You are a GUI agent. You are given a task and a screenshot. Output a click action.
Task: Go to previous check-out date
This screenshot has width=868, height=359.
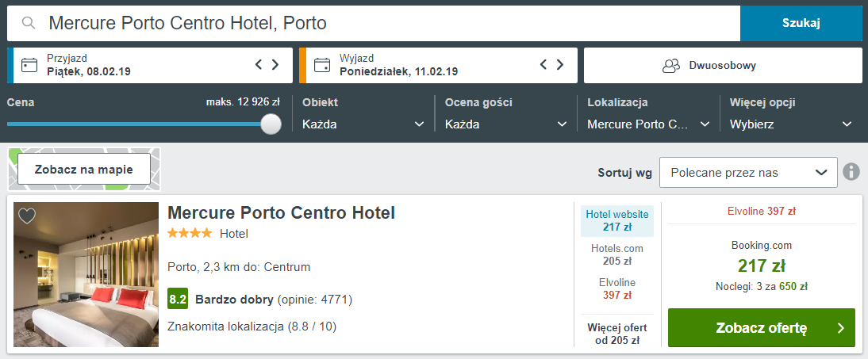click(x=544, y=65)
